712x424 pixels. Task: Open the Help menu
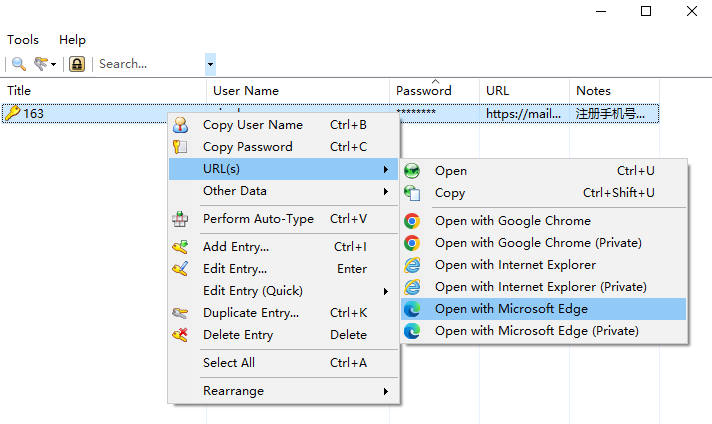[72, 40]
